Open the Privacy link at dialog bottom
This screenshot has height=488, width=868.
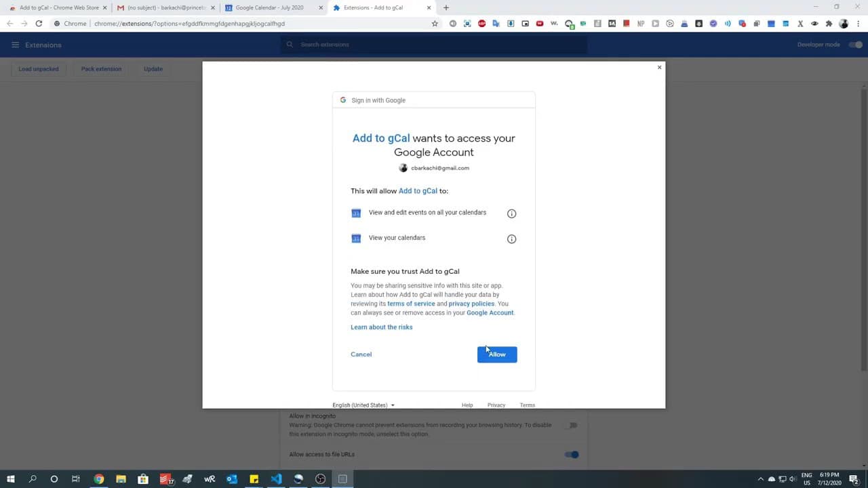[496, 405]
